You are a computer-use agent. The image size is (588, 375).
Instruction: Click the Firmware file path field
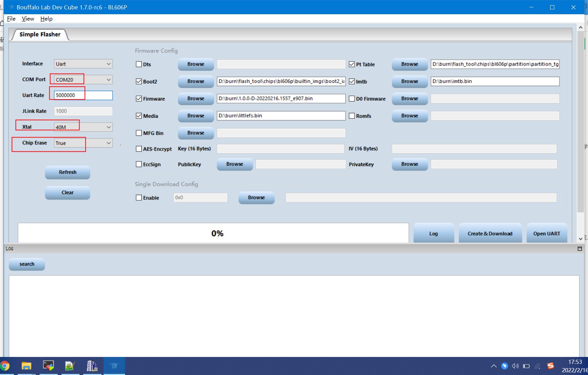[281, 99]
